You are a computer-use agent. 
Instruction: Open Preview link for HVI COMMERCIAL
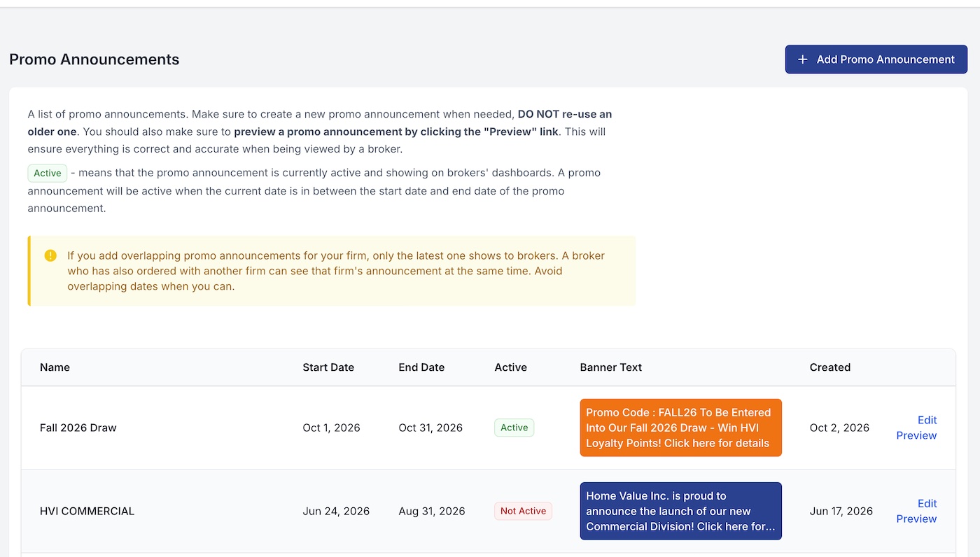(916, 519)
